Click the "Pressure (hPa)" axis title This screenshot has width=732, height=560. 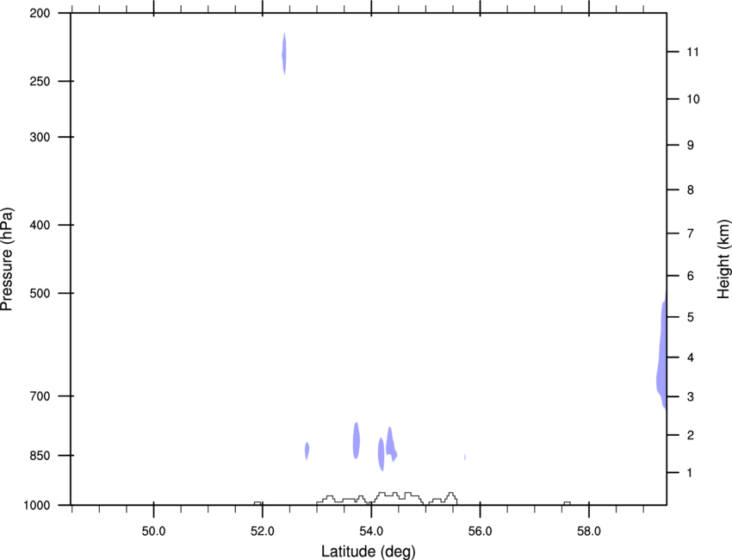click(7, 259)
